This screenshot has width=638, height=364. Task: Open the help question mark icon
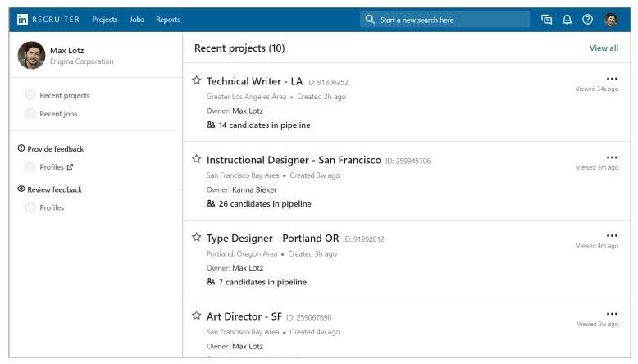587,20
